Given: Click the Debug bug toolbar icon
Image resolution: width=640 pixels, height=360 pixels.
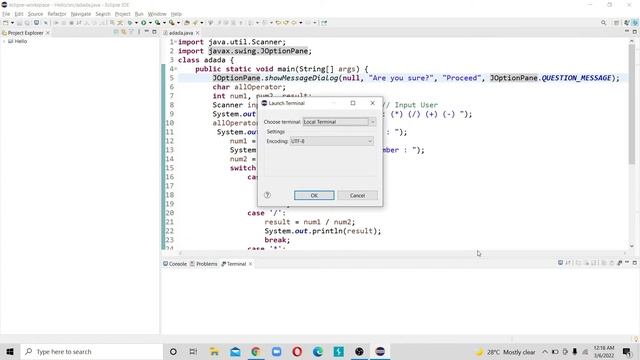Looking at the screenshot, I should point(130,23).
